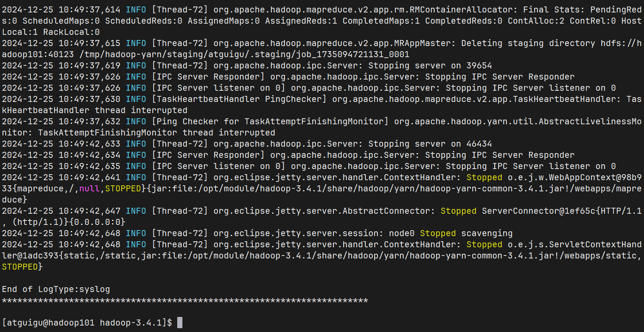Click the port number 46434
This screenshot has height=332, width=644.
pos(479,144)
